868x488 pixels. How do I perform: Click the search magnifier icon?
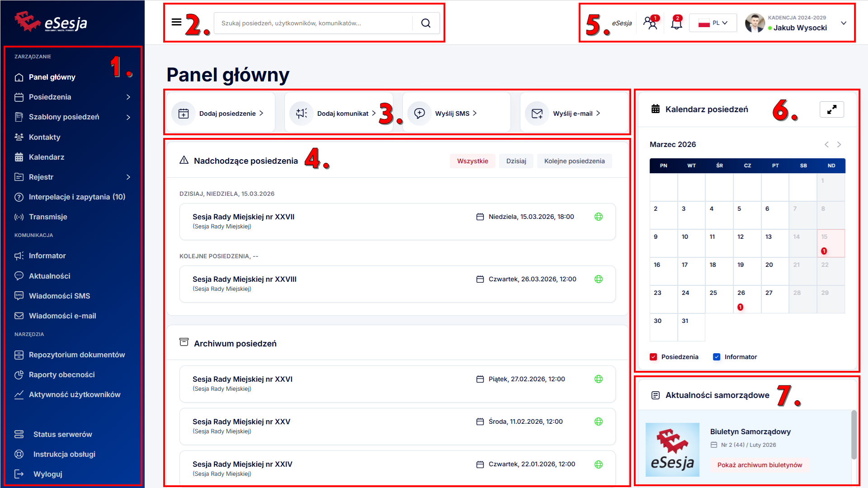click(x=425, y=23)
